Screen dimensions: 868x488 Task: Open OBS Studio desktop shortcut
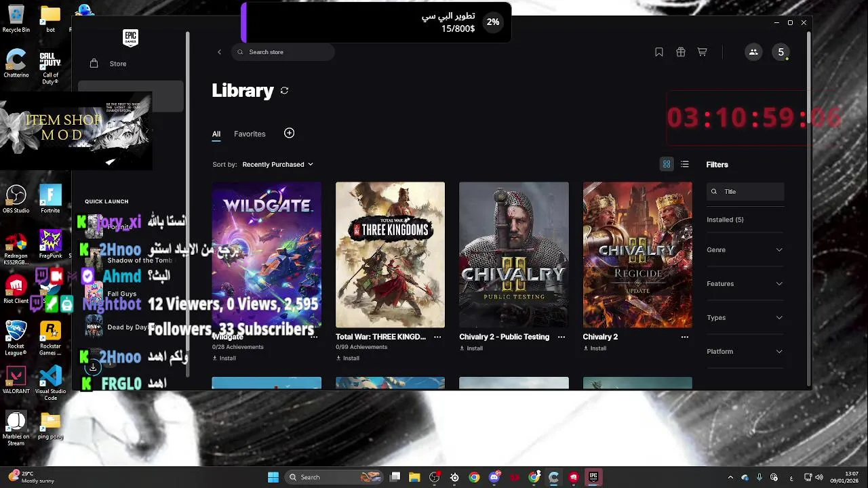[16, 200]
